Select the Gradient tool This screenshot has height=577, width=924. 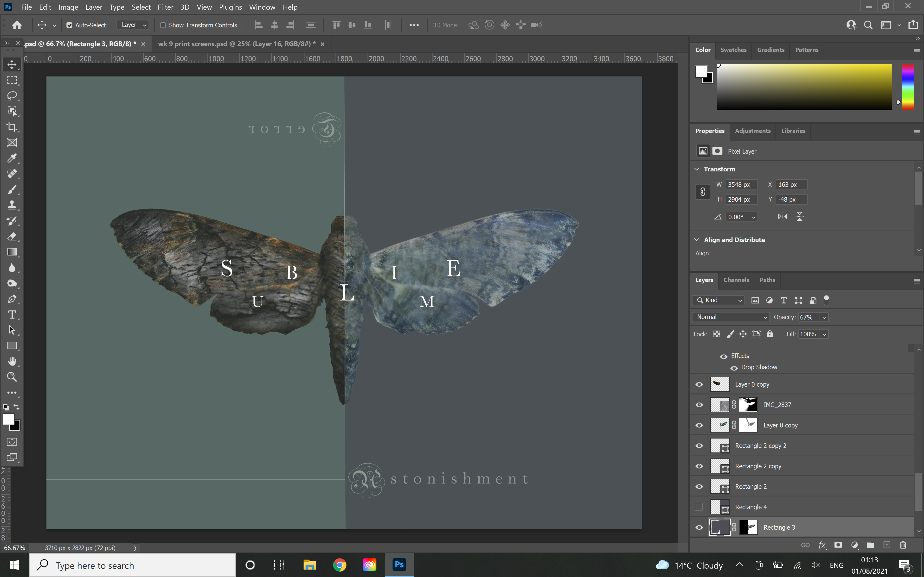point(12,252)
